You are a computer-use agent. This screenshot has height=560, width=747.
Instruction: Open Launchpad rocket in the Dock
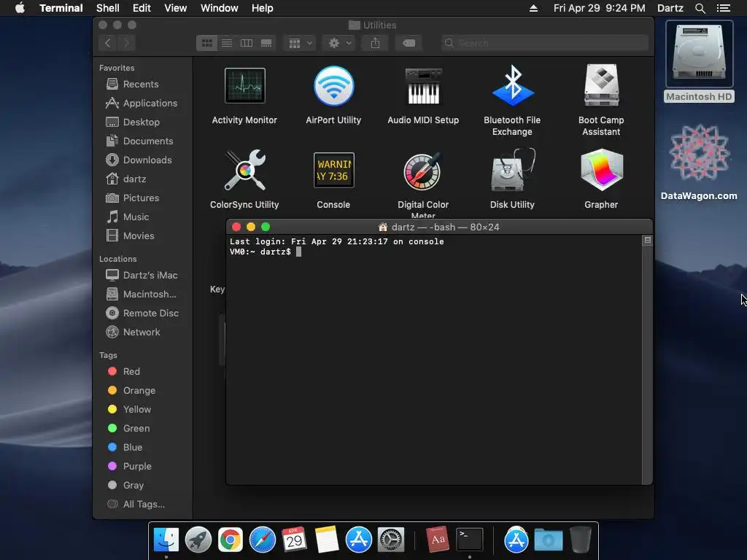tap(198, 540)
